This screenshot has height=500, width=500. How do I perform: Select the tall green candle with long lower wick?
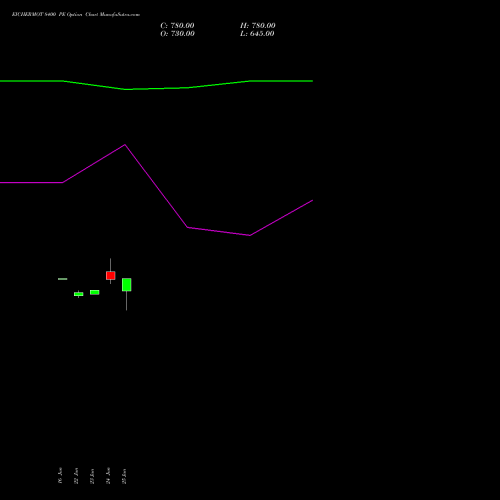tap(127, 285)
